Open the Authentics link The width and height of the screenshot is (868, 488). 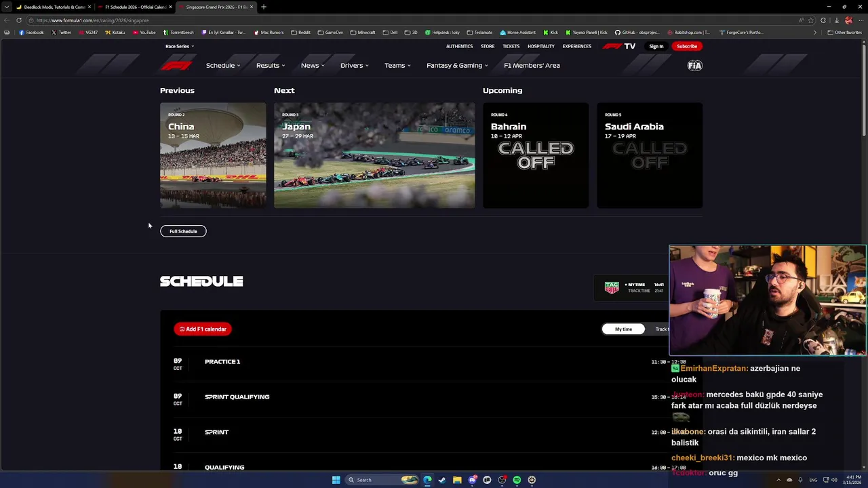459,46
